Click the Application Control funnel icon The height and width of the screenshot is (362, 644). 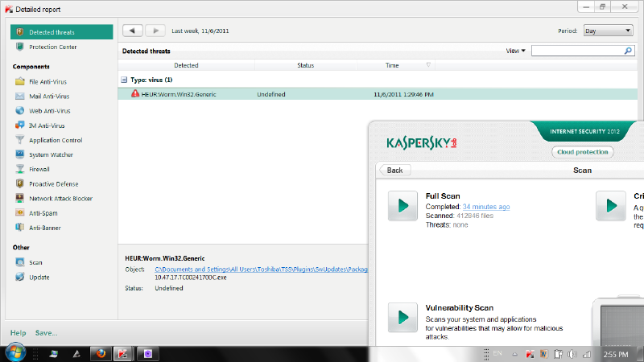(x=19, y=139)
